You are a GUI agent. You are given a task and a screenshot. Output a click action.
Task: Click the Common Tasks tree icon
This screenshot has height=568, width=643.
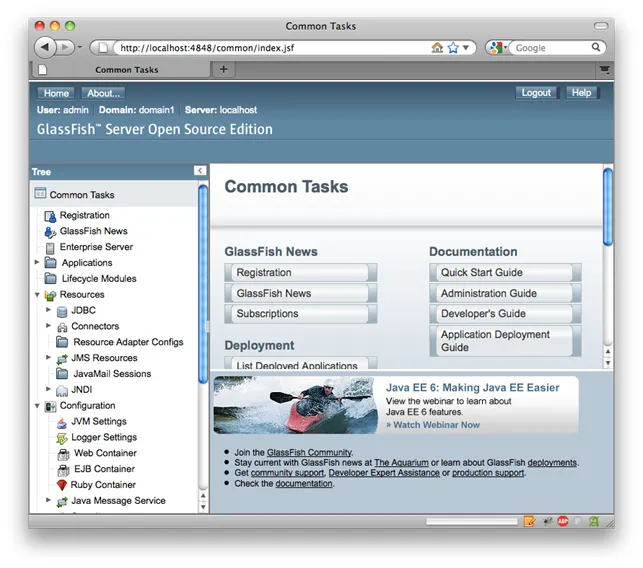[40, 193]
